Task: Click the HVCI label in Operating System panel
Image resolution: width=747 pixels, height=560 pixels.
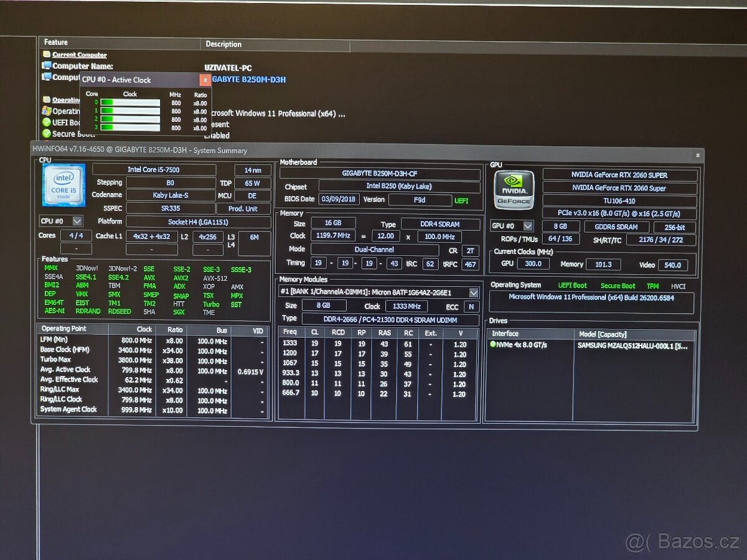Action: [678, 286]
